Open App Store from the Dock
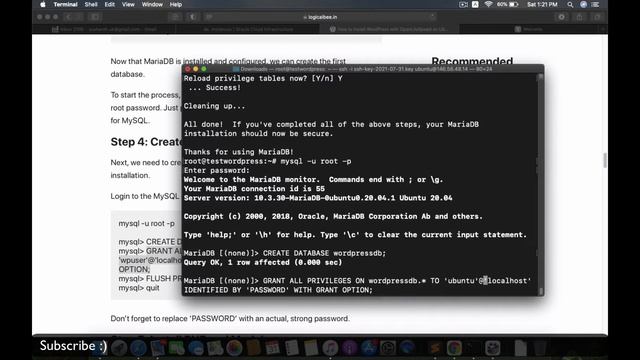Image resolution: width=640 pixels, height=360 pixels. (369, 348)
